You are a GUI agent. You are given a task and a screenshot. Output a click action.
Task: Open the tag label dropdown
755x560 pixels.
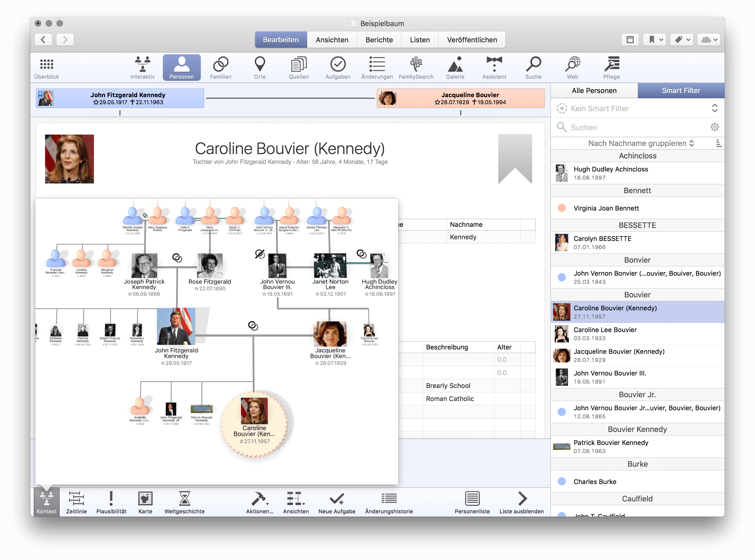(x=682, y=40)
